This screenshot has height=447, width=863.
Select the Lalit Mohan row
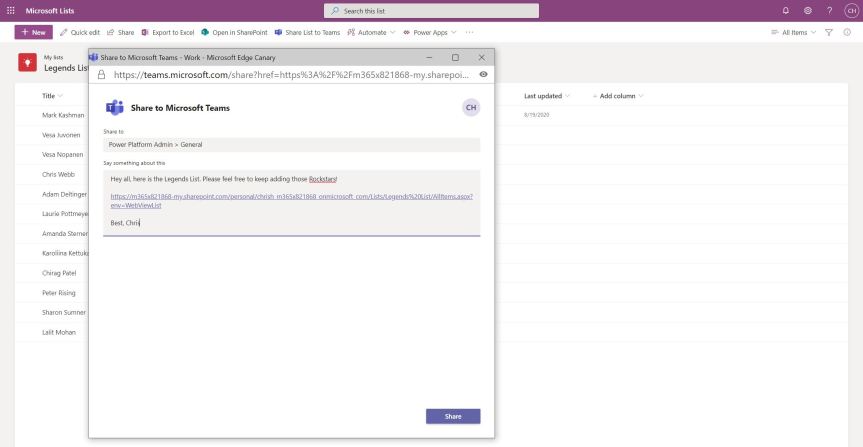[59, 332]
